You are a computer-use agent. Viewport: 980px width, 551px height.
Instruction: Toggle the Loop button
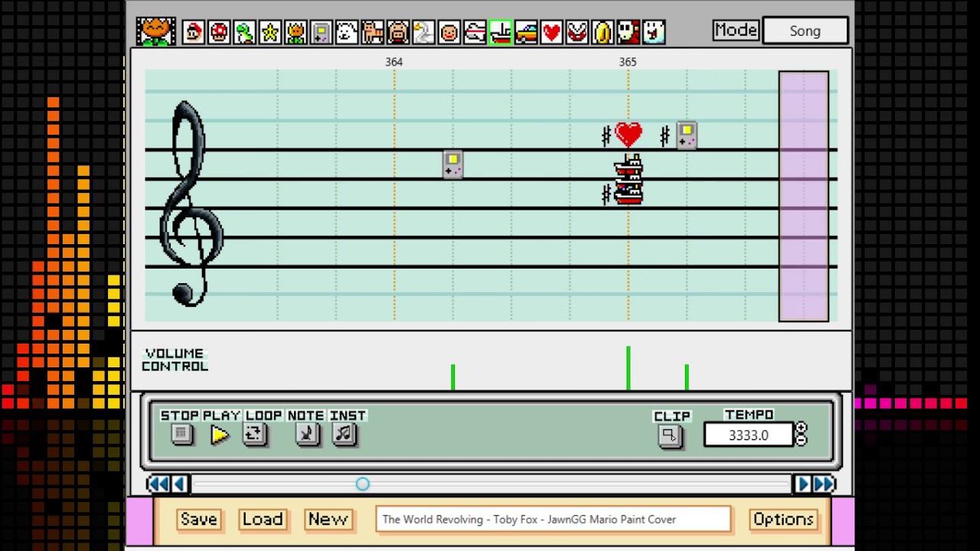(x=255, y=434)
